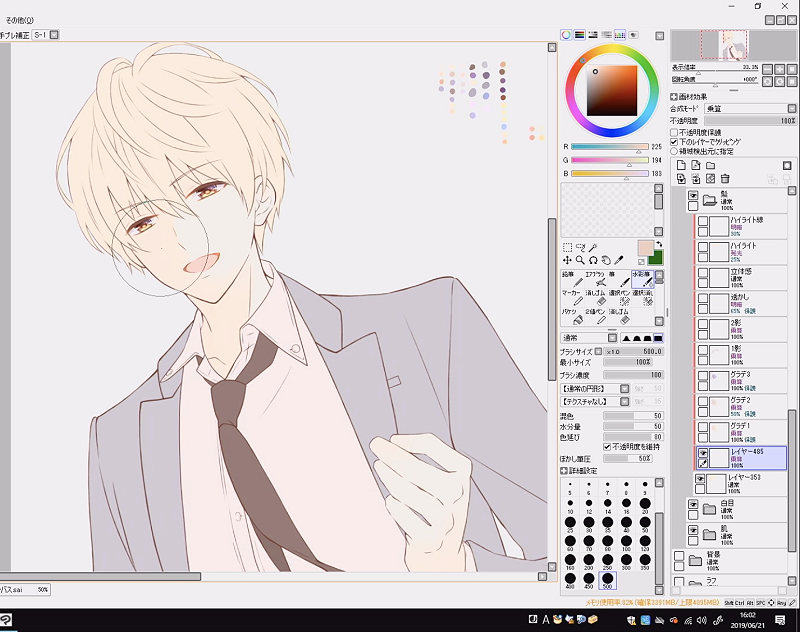Expand the advanced settings (詳細設定) section

[x=564, y=471]
